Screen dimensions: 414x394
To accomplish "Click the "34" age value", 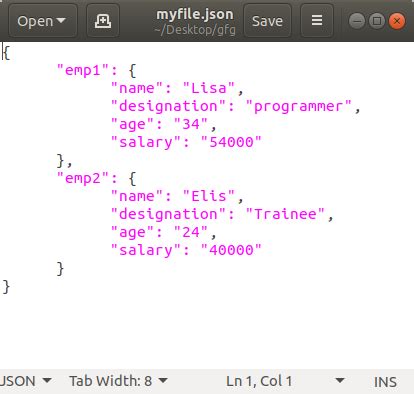I will pyautogui.click(x=191, y=124).
